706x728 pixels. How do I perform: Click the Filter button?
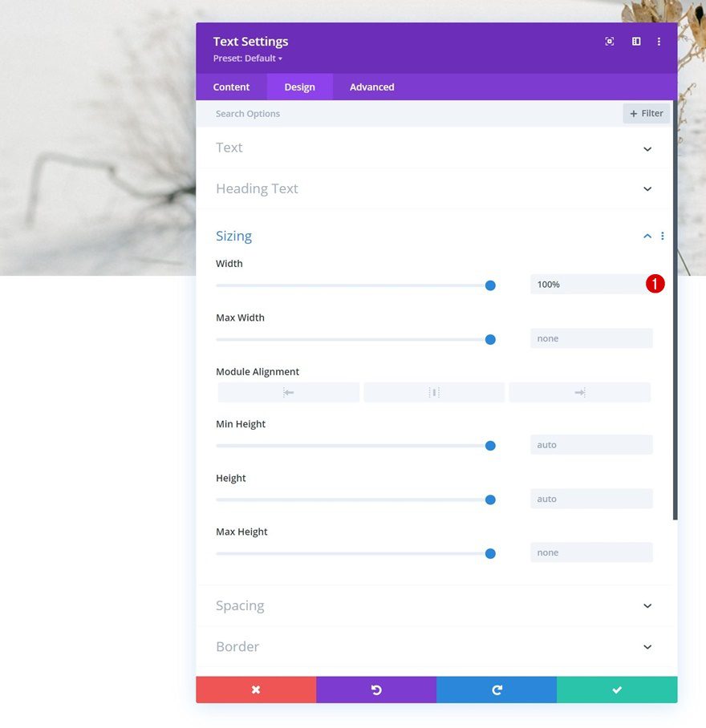click(x=646, y=113)
